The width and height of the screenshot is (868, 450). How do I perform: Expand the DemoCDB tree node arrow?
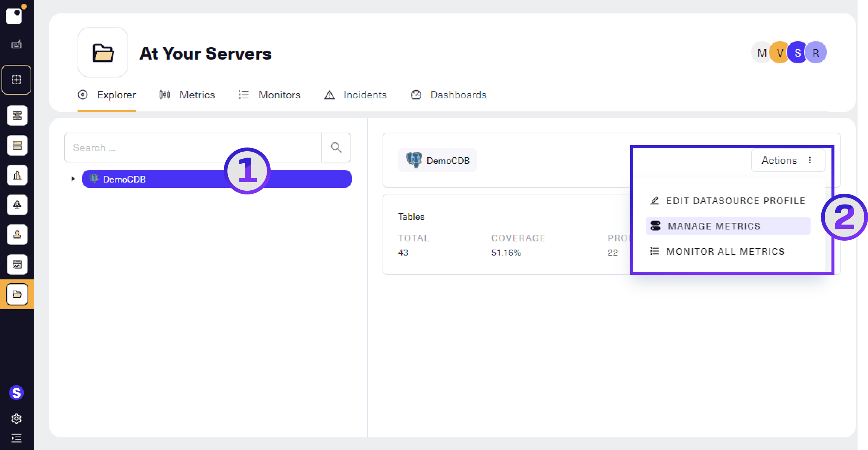73,179
